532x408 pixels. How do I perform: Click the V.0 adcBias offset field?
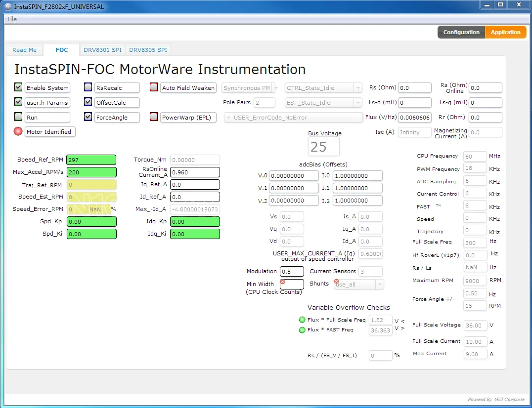point(294,175)
